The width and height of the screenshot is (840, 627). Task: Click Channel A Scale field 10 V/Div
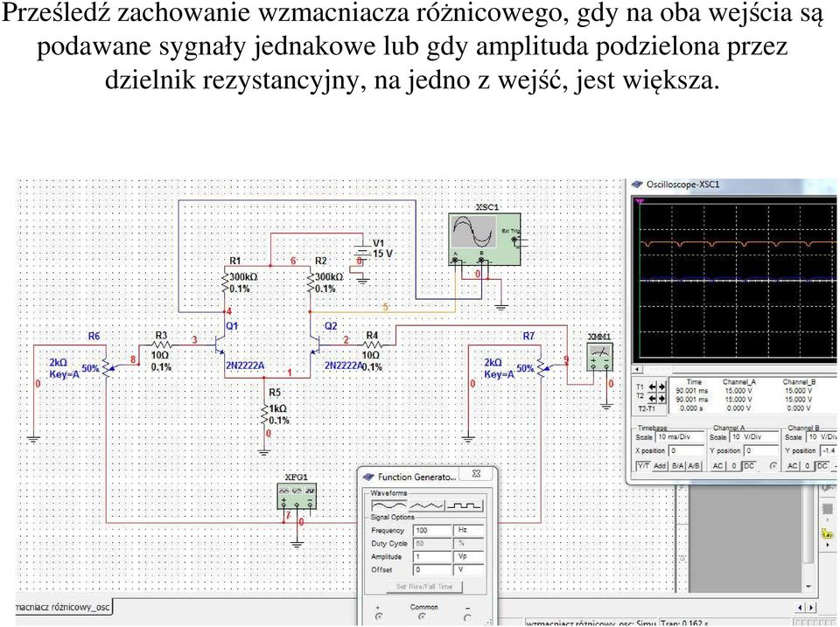(753, 437)
